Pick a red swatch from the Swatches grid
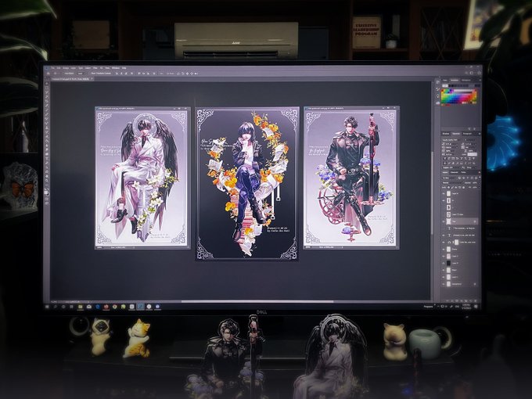This screenshot has height=399, width=532. (469, 97)
